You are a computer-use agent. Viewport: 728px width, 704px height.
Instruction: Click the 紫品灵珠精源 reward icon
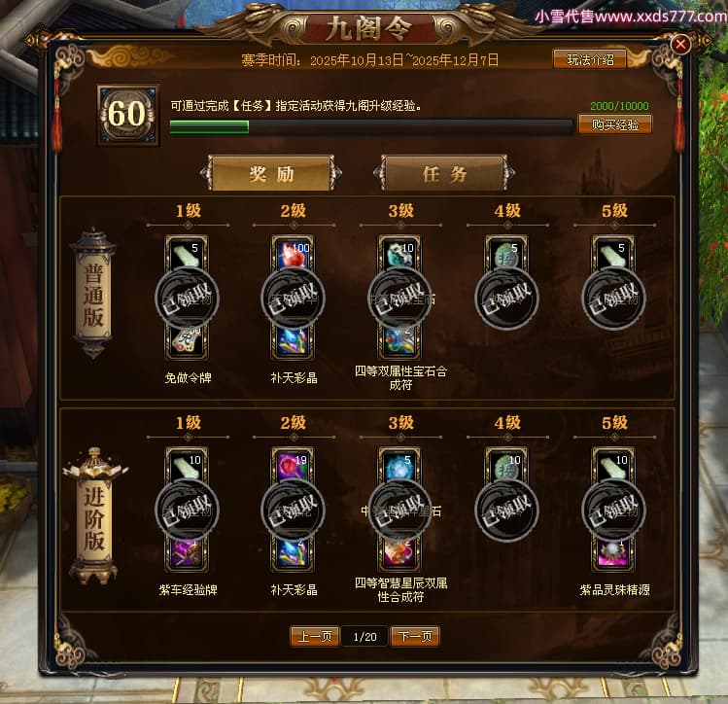[613, 553]
